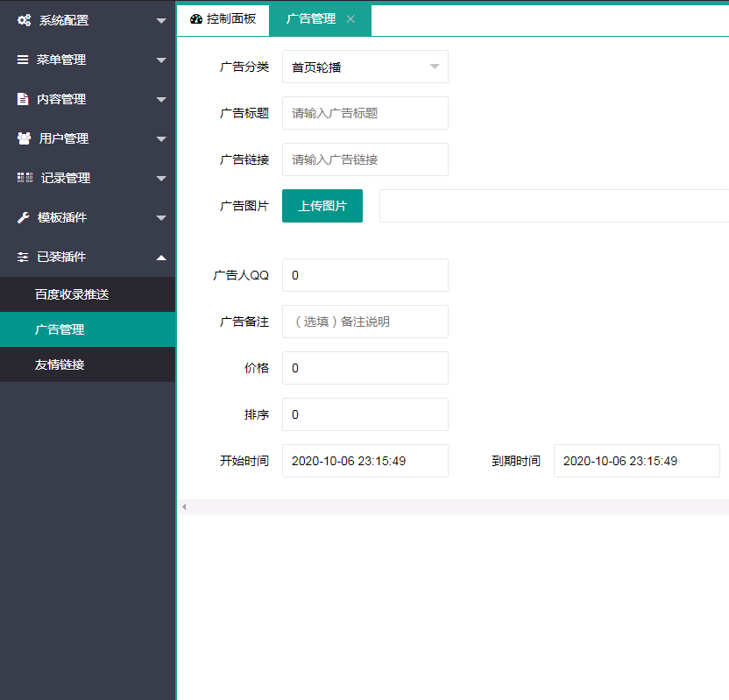Expand the 内容管理 menu arrow
Image resolution: width=729 pixels, height=700 pixels.
coord(161,100)
